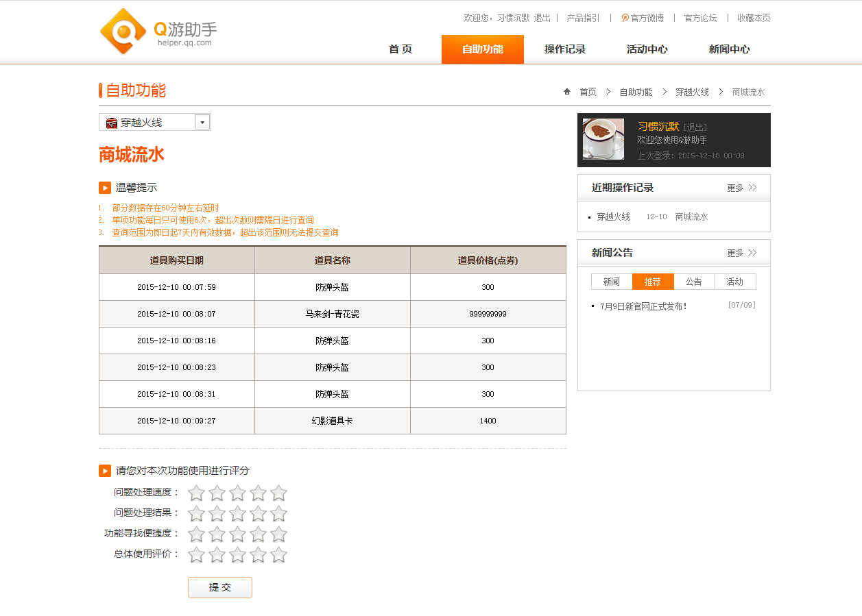Screen dimensions: 862x616
Task: Click the 穿越火线 game icon in selector
Action: (112, 123)
